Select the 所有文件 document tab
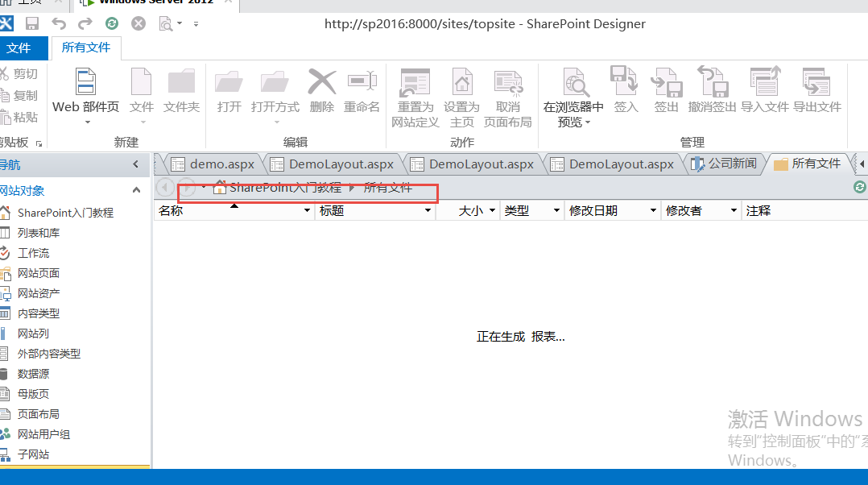 click(x=808, y=164)
